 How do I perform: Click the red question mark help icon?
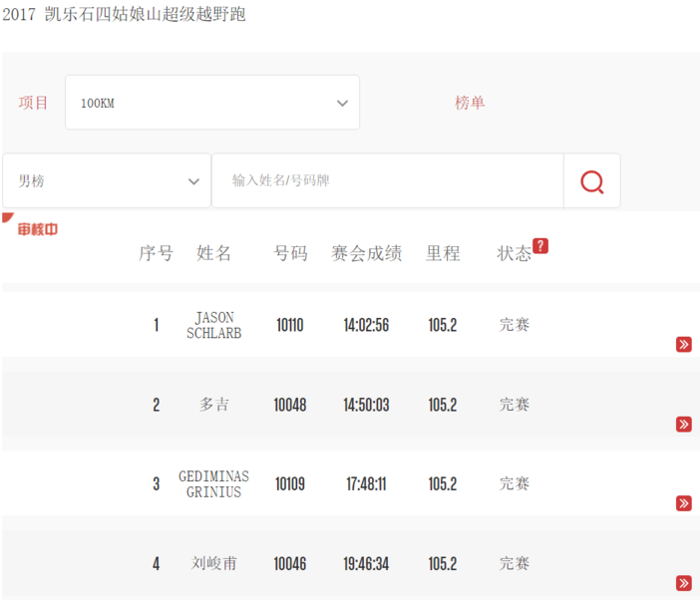pyautogui.click(x=539, y=246)
